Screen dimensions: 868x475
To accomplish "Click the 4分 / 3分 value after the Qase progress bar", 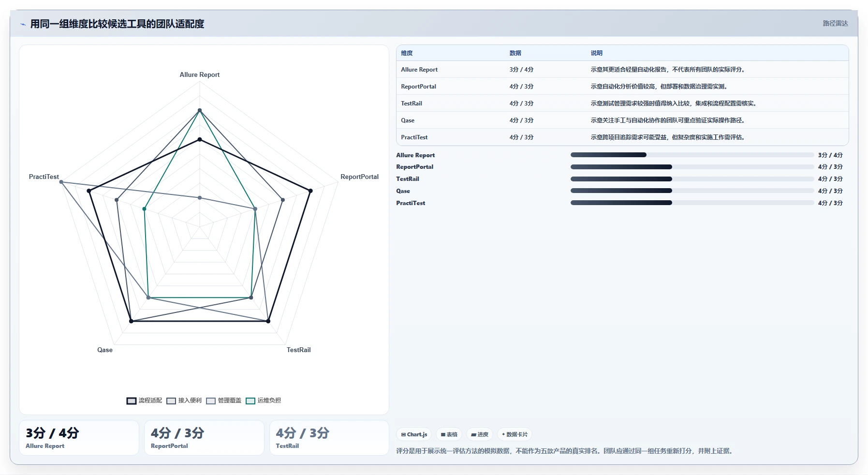I will 830,191.
